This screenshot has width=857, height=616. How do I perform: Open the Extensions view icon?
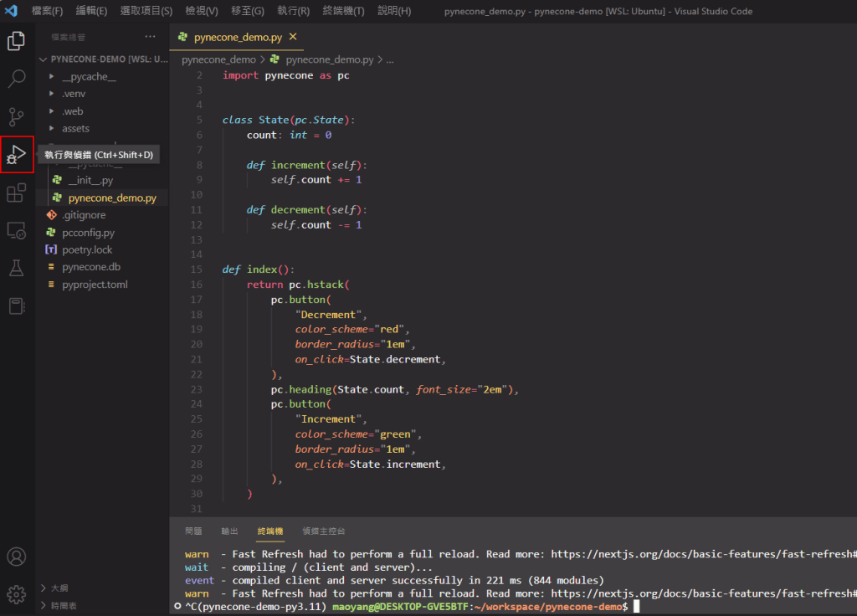pos(16,193)
